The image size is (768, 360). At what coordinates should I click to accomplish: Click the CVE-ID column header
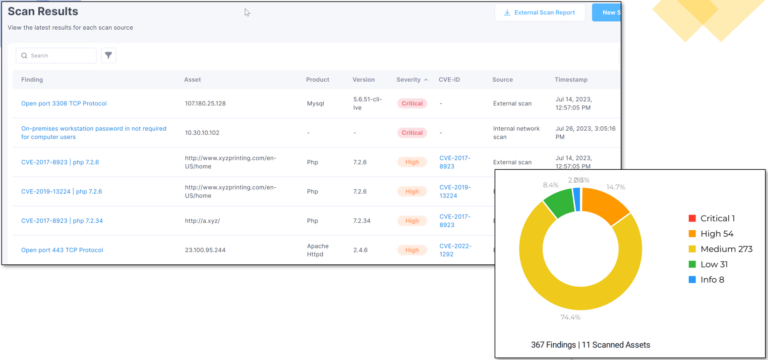[x=449, y=79]
